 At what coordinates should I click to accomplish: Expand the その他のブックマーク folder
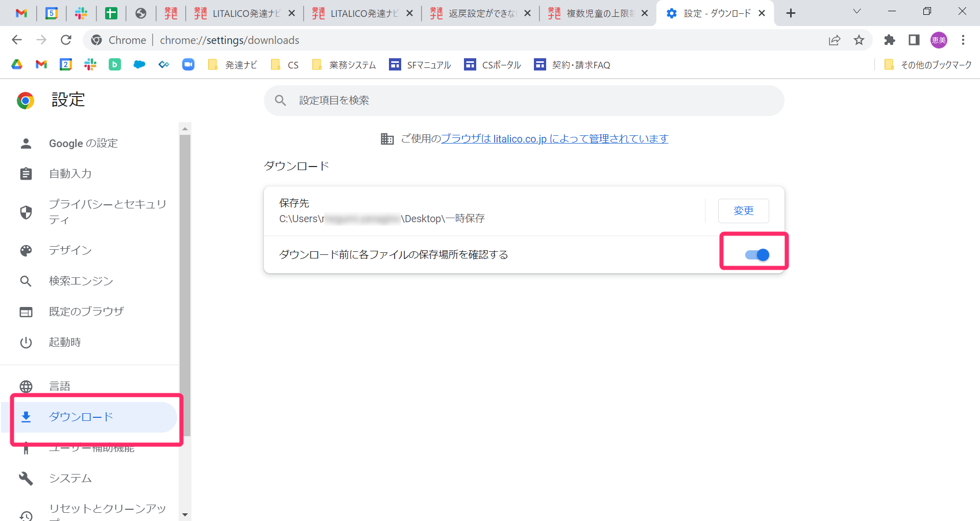928,65
